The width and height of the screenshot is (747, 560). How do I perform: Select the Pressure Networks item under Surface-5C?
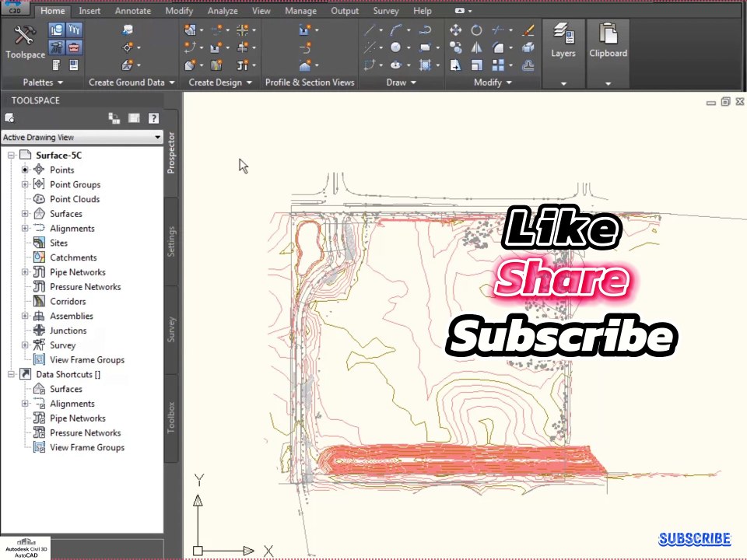click(86, 287)
